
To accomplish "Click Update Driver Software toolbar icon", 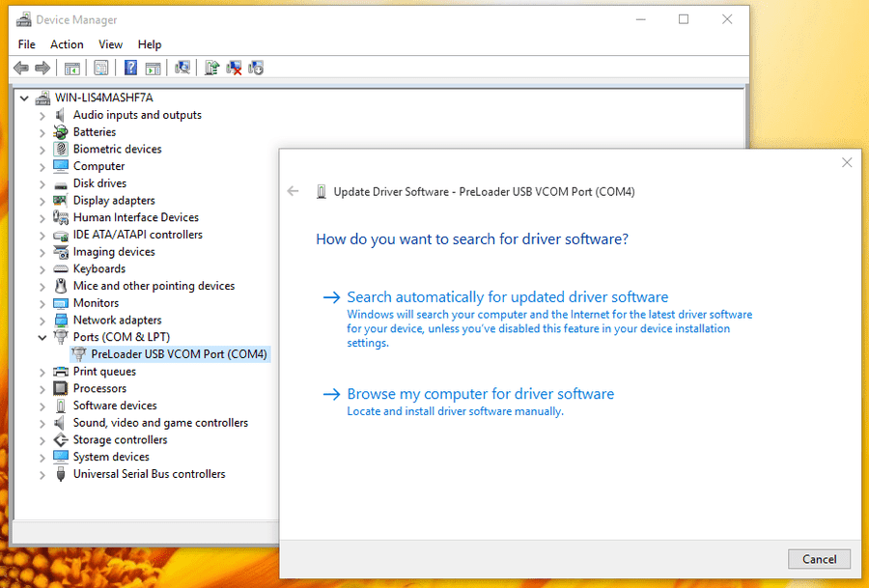I will [211, 69].
